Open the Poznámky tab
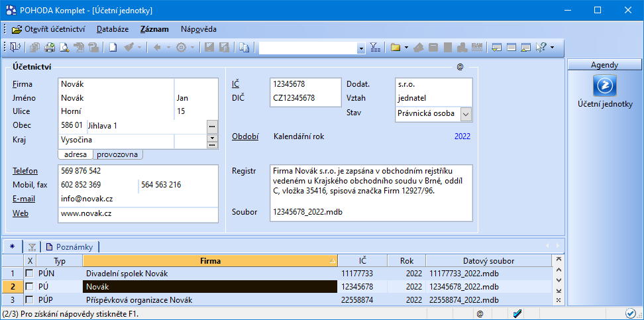Viewport: 644px width, 320px height. pyautogui.click(x=70, y=247)
